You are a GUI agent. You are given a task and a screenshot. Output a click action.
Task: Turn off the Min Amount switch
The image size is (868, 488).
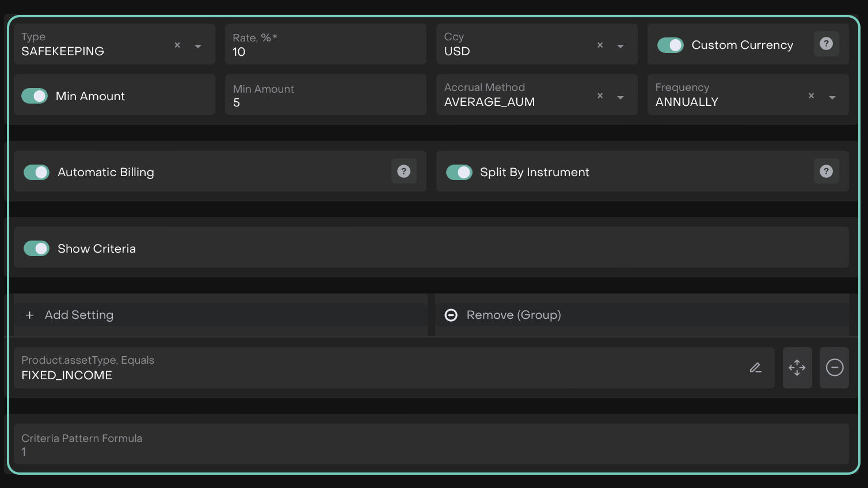(35, 96)
